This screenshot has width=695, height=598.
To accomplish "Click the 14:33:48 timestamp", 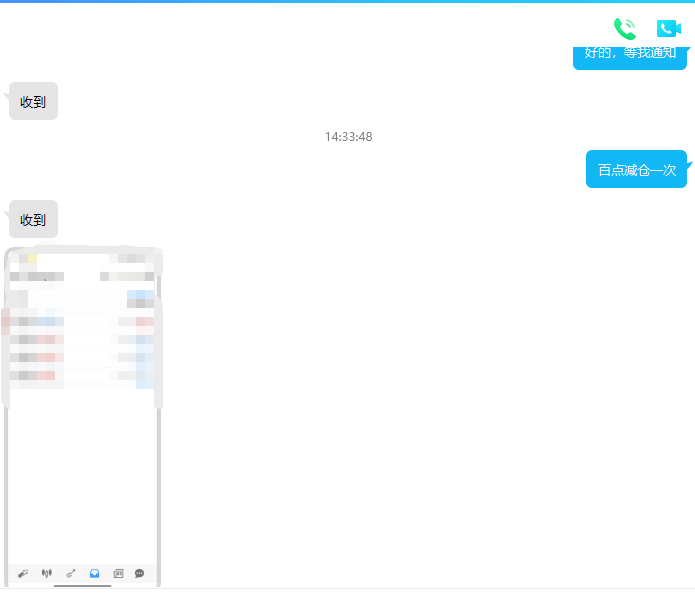I will click(x=348, y=137).
